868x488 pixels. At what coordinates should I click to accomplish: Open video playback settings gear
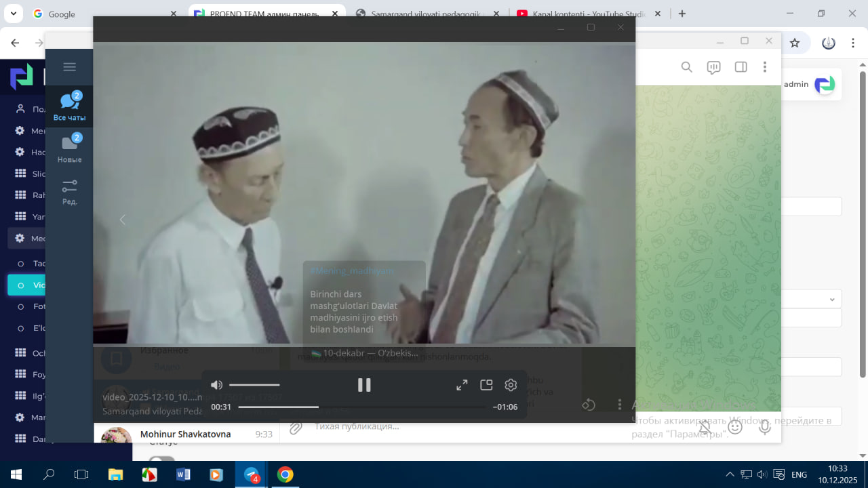(511, 385)
